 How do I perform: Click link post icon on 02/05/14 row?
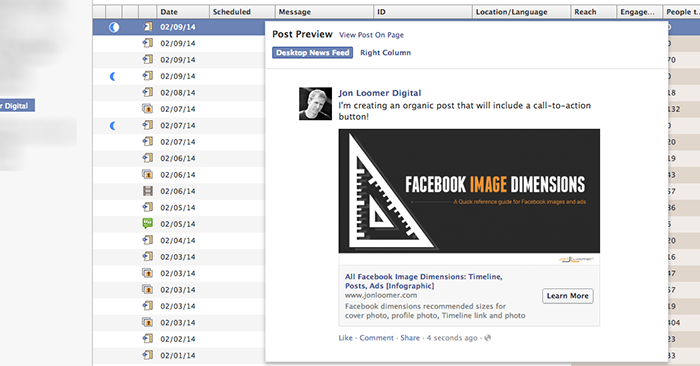[x=147, y=208]
